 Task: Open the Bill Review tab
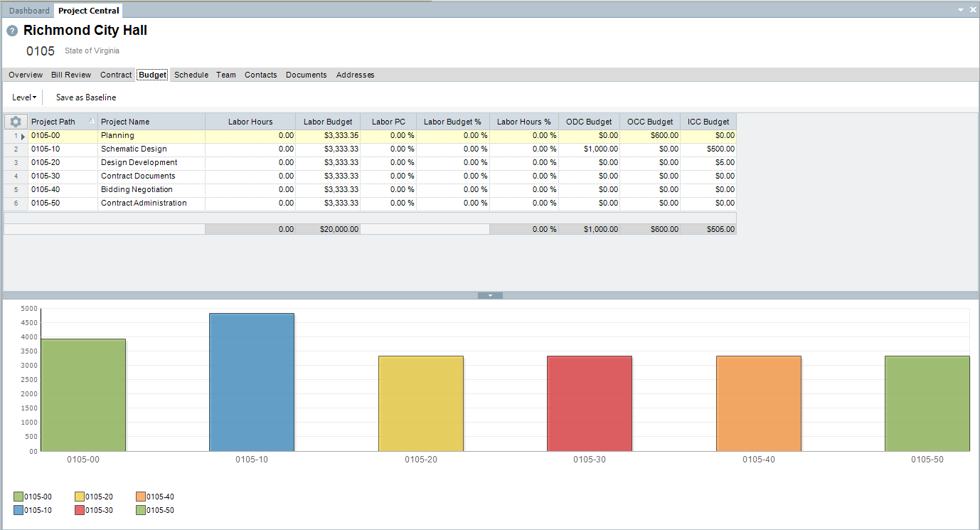pyautogui.click(x=71, y=75)
